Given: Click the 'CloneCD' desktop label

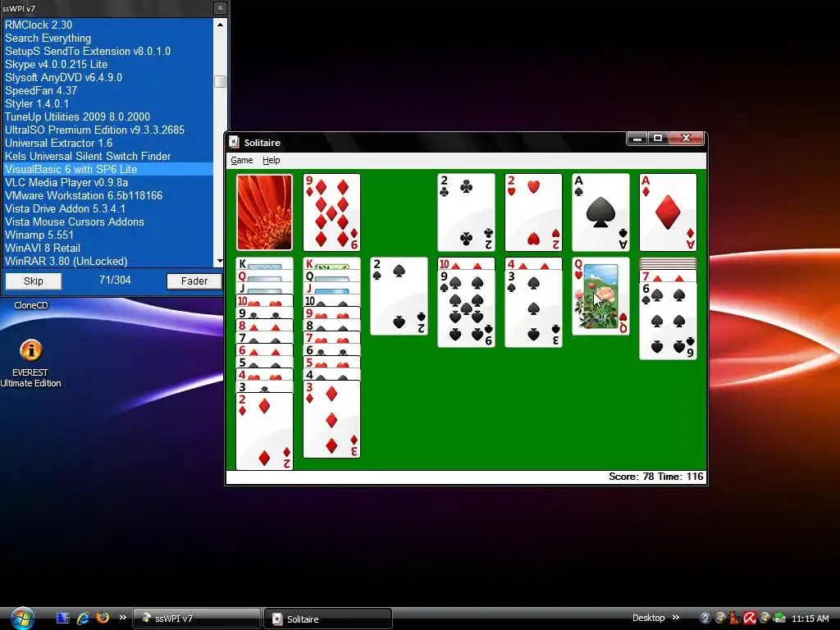Looking at the screenshot, I should (x=31, y=305).
